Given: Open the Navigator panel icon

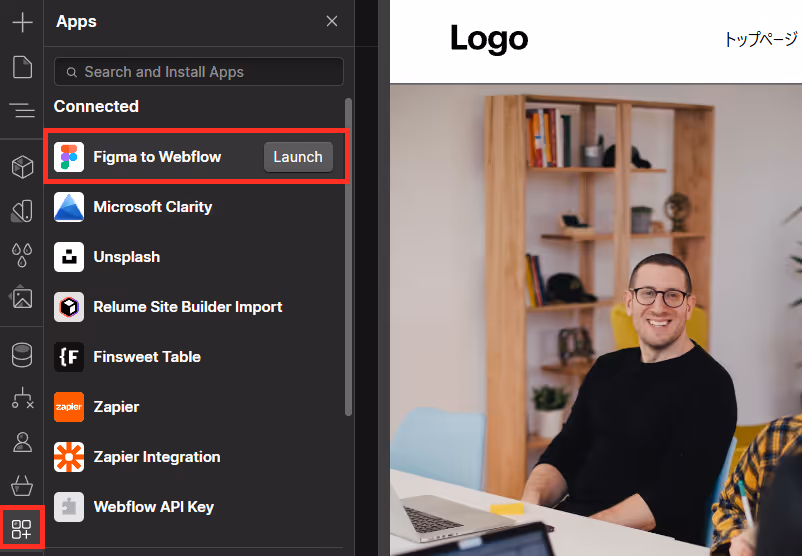Looking at the screenshot, I should [x=22, y=109].
